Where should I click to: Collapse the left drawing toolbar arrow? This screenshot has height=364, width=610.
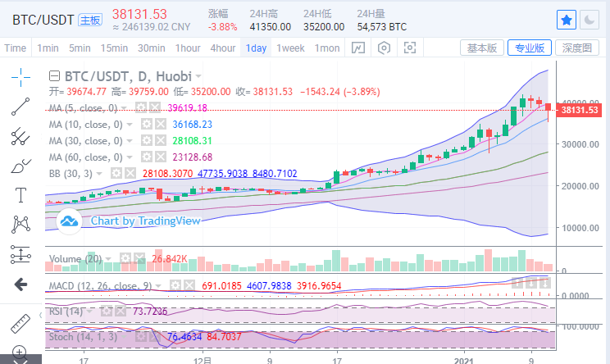40,316
